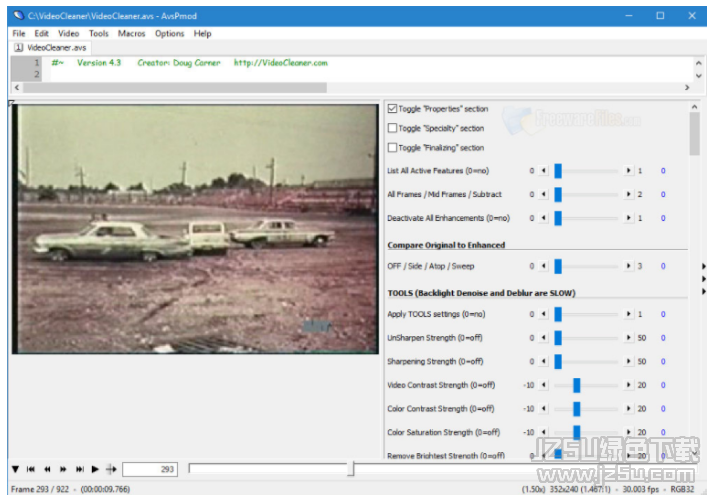Increase Sharpening Strength with right arrow

click(x=628, y=361)
